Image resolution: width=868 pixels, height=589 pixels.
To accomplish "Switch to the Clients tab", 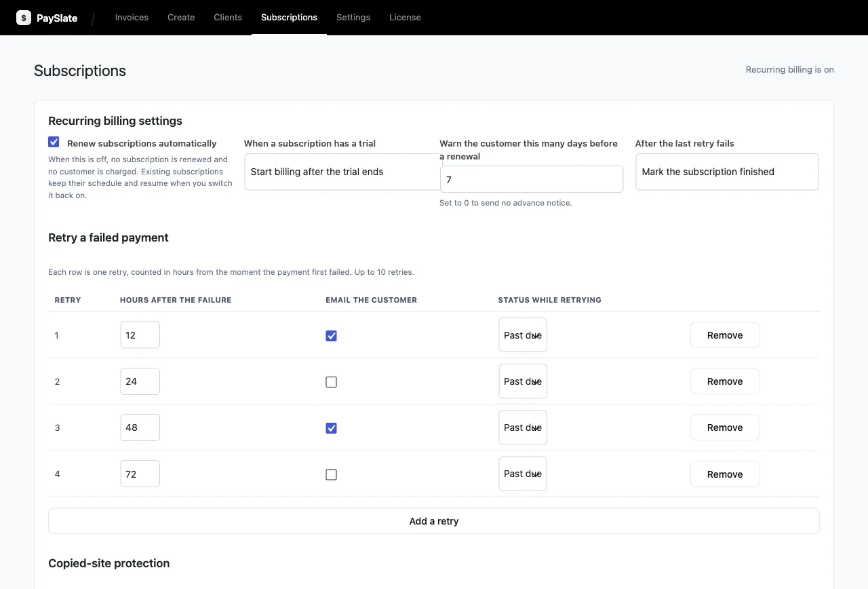I will pyautogui.click(x=228, y=18).
